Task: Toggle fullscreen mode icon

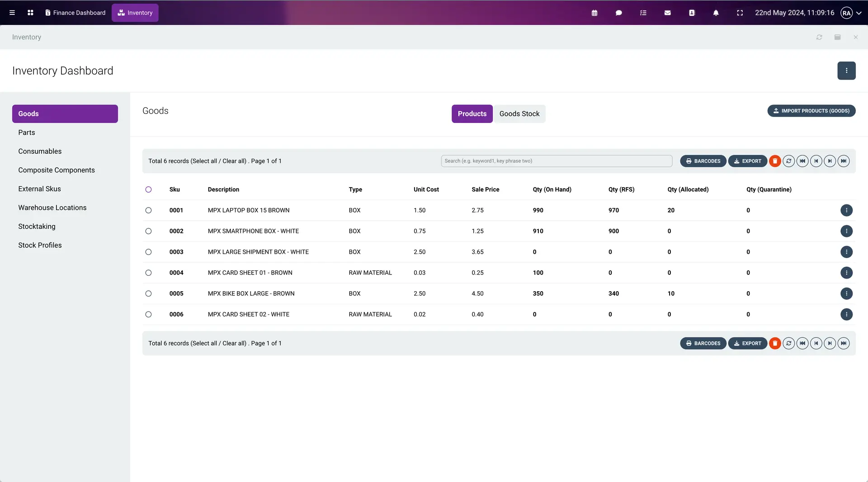Action: point(740,13)
